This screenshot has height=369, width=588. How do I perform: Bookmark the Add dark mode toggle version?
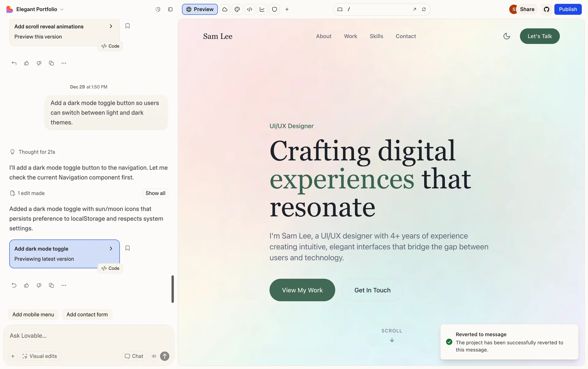click(x=127, y=248)
